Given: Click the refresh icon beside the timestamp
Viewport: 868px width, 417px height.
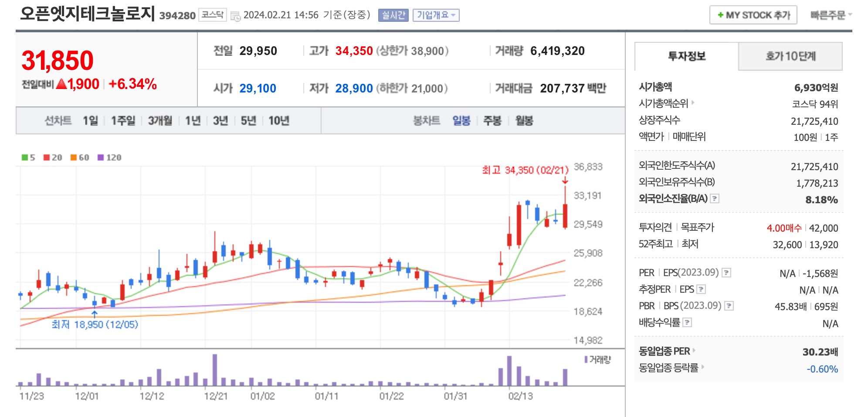Looking at the screenshot, I should 234,16.
